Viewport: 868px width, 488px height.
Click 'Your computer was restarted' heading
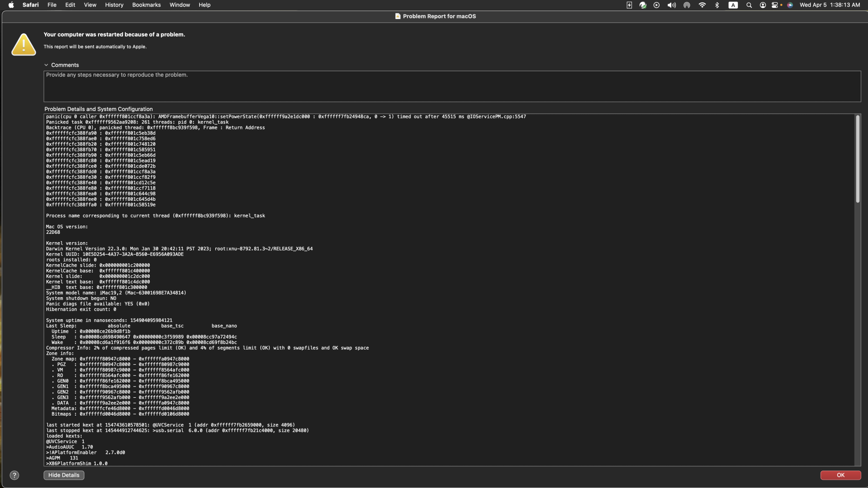pos(114,34)
